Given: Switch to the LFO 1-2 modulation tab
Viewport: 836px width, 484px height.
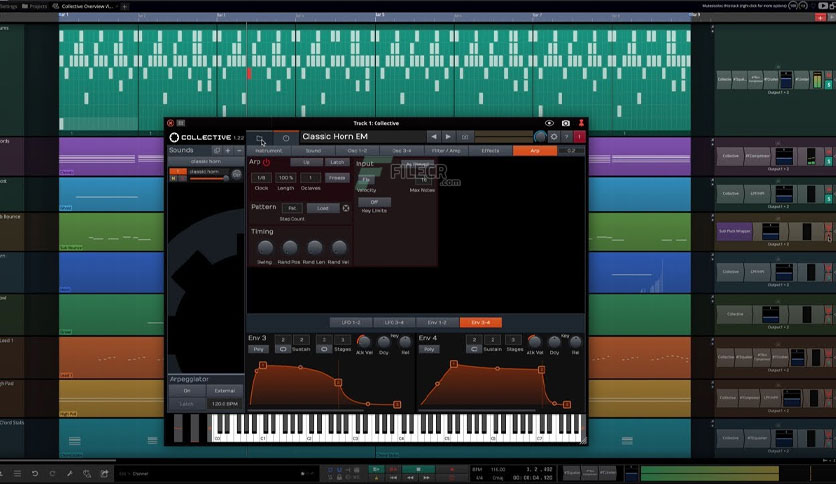Looking at the screenshot, I should (351, 322).
